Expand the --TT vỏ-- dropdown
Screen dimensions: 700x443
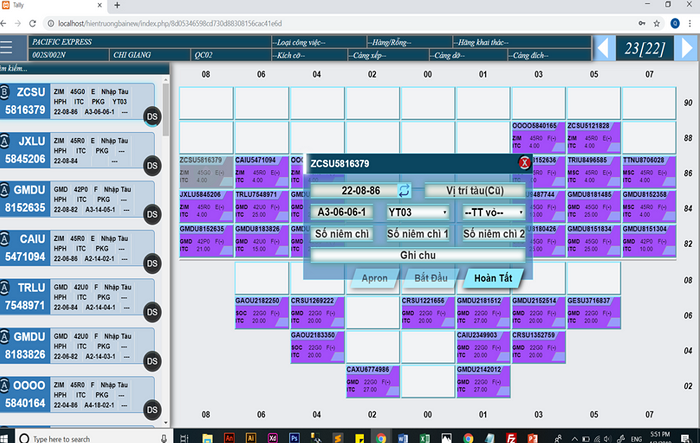pos(494,212)
